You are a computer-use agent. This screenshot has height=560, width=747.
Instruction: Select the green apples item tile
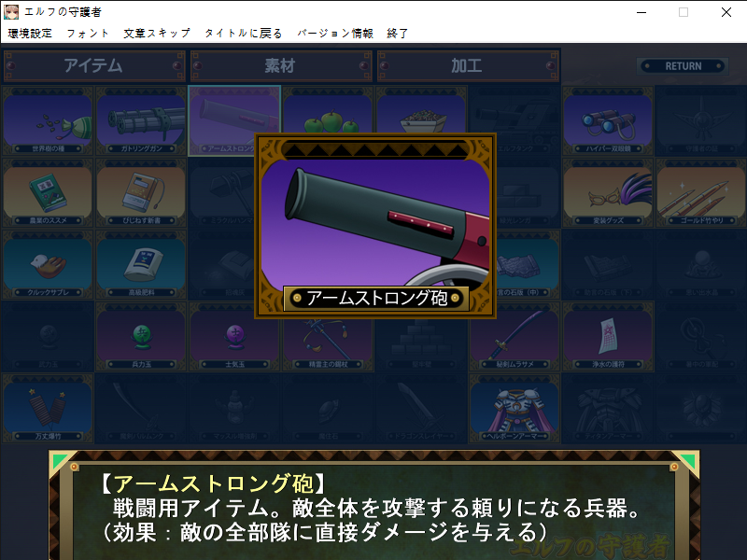328,109
